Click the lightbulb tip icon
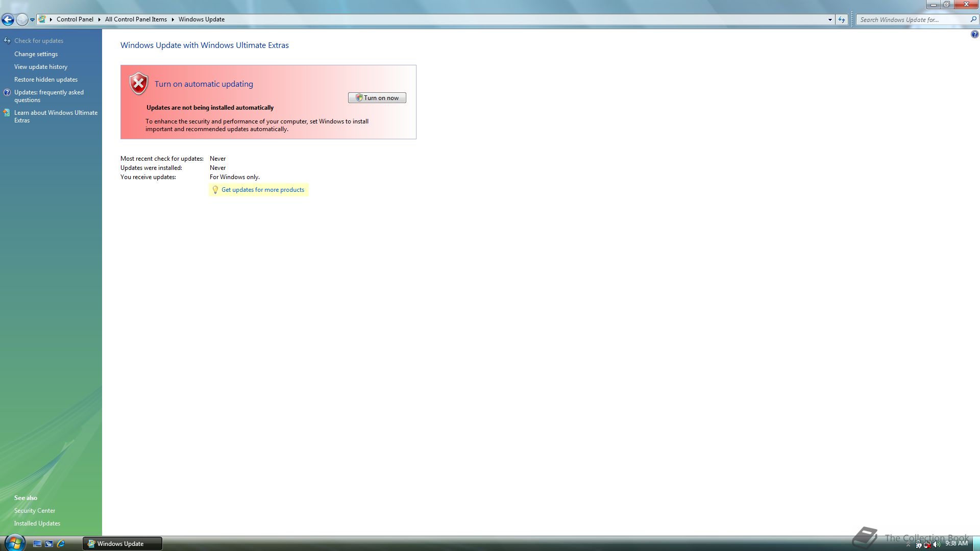This screenshot has height=551, width=980. click(215, 190)
